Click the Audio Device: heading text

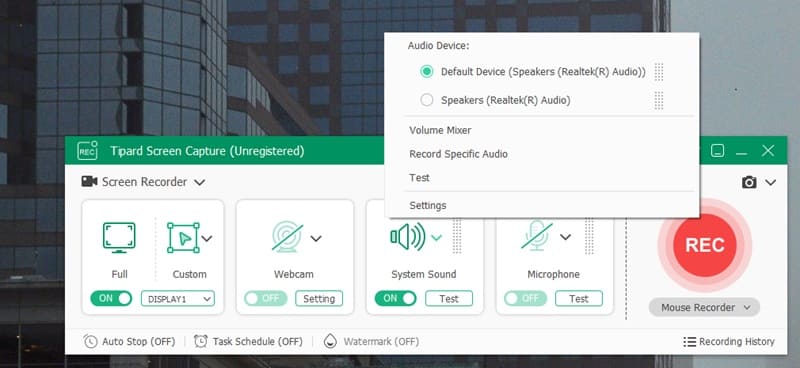coord(438,45)
